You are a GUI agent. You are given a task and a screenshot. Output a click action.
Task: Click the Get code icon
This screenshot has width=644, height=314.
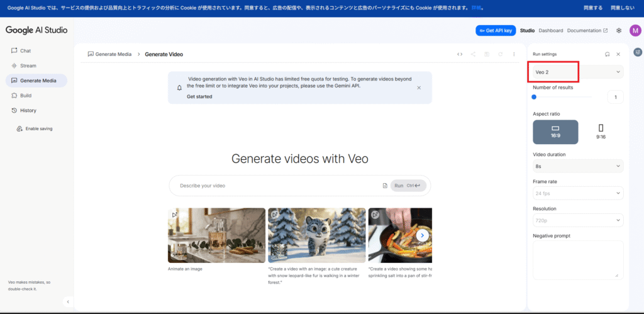coord(460,54)
